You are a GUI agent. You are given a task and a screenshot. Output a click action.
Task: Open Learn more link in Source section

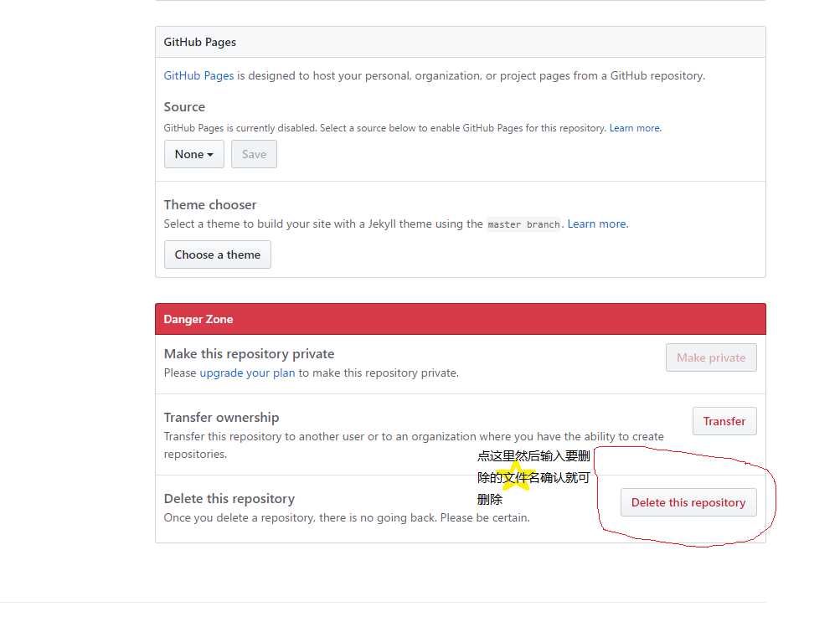(x=635, y=128)
